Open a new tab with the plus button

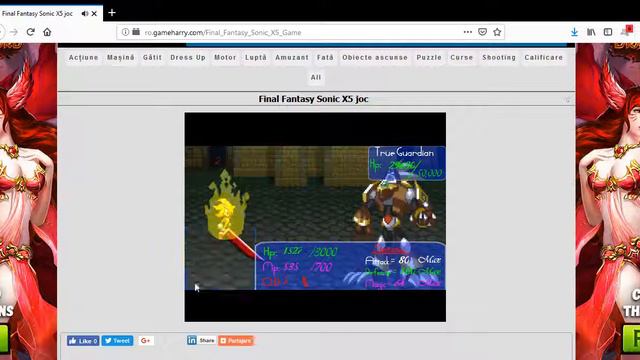click(112, 13)
